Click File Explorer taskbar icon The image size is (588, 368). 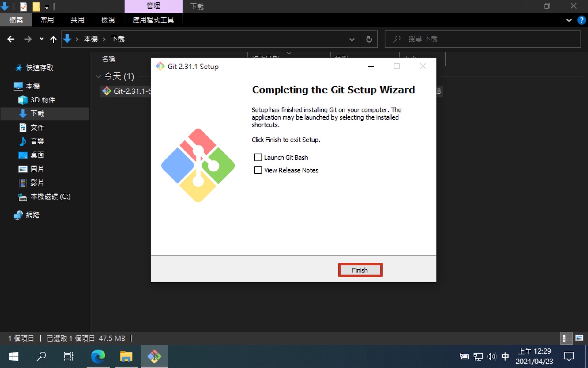click(126, 357)
